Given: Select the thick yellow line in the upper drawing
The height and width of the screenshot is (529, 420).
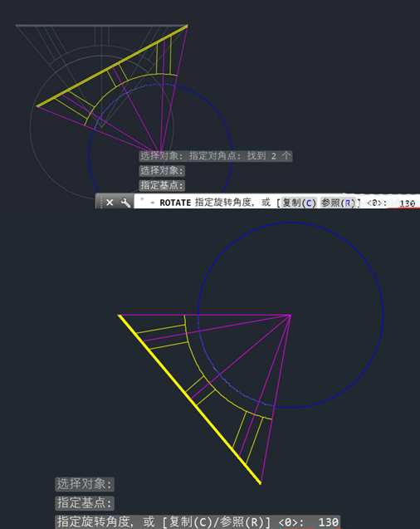Looking at the screenshot, I should click(x=111, y=66).
